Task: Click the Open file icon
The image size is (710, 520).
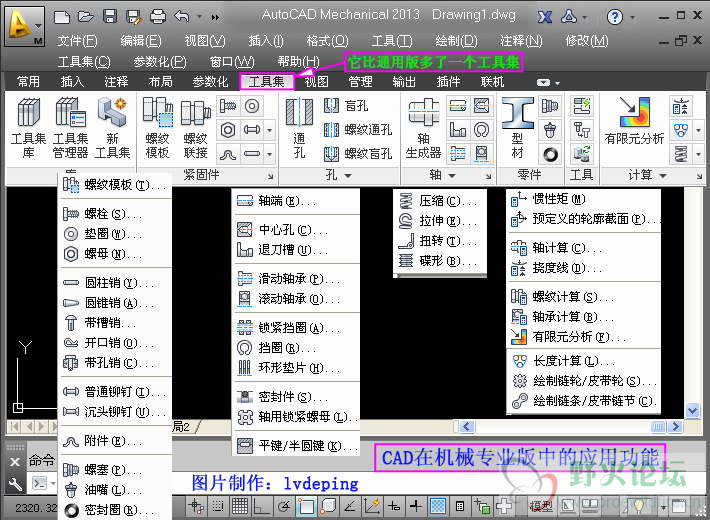Action: (x=86, y=17)
